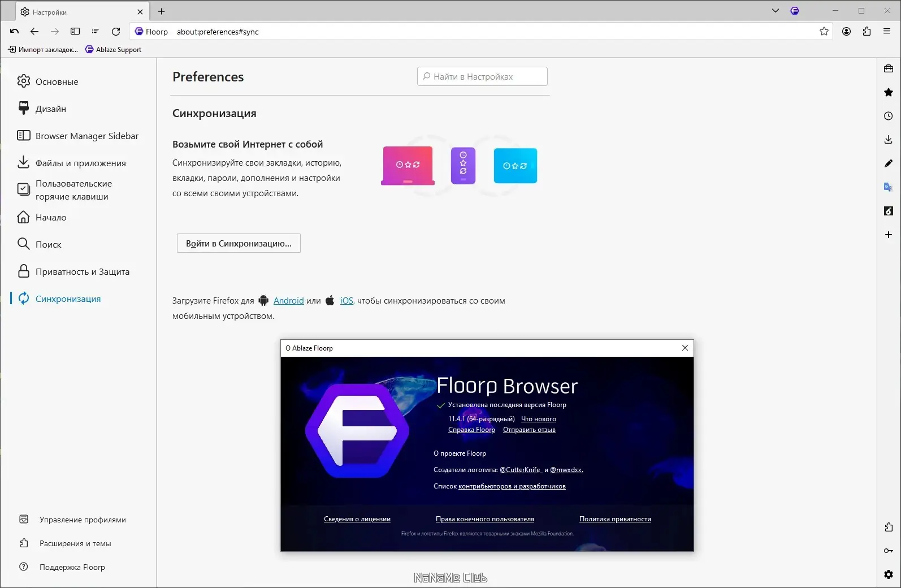Open the side strip settings gear

pyautogui.click(x=889, y=574)
